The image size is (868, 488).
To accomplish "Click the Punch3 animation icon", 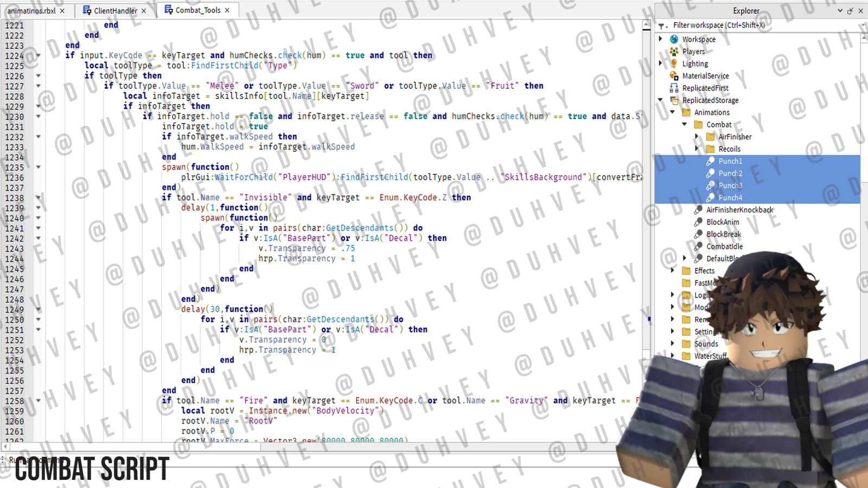I will click(x=710, y=185).
